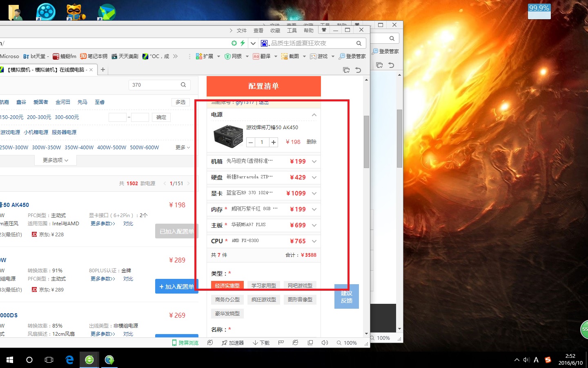Image resolution: width=588 pixels, height=368 pixels.
Task: Expand the 扩展 dropdown arrow
Action: point(218,56)
